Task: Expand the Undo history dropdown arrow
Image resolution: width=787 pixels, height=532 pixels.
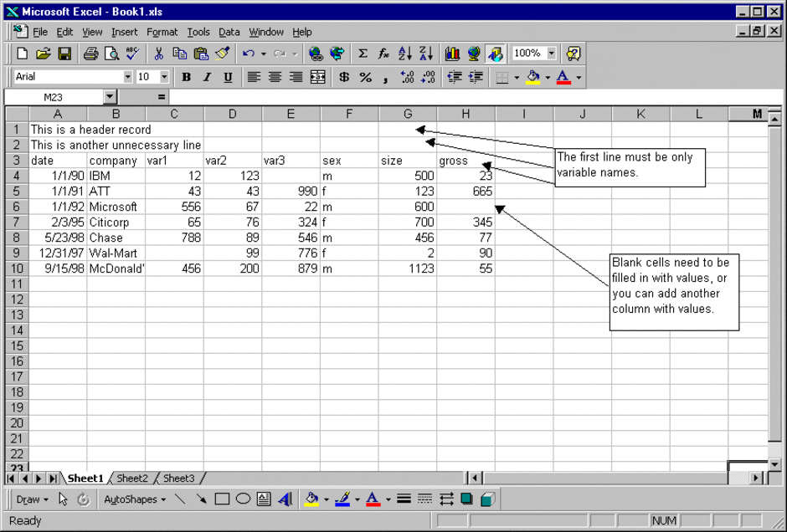Action: (263, 54)
